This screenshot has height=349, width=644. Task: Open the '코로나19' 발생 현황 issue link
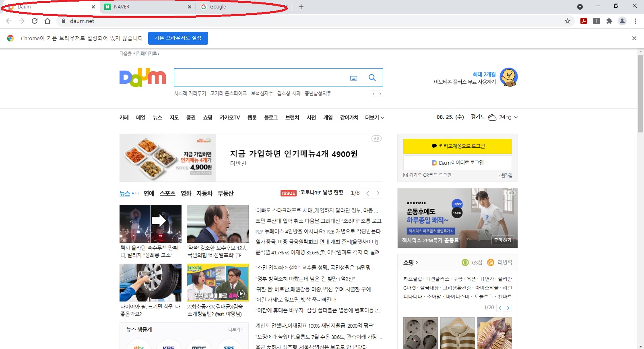coord(321,193)
